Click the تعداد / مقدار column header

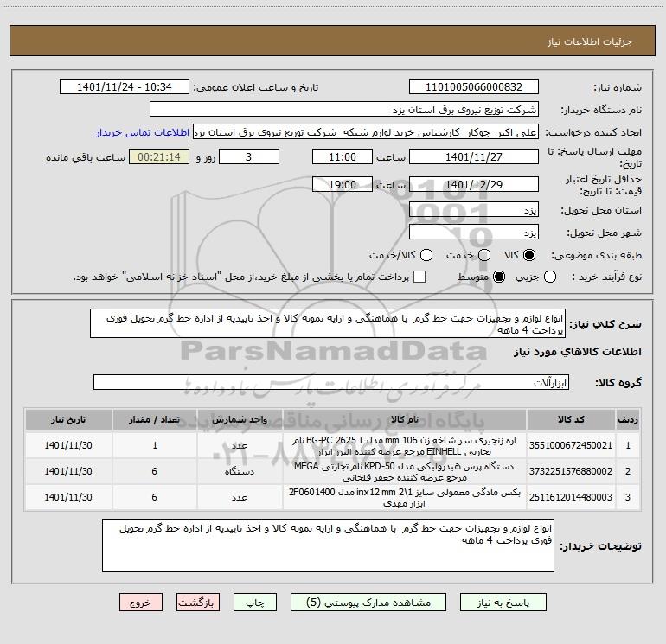click(x=155, y=420)
